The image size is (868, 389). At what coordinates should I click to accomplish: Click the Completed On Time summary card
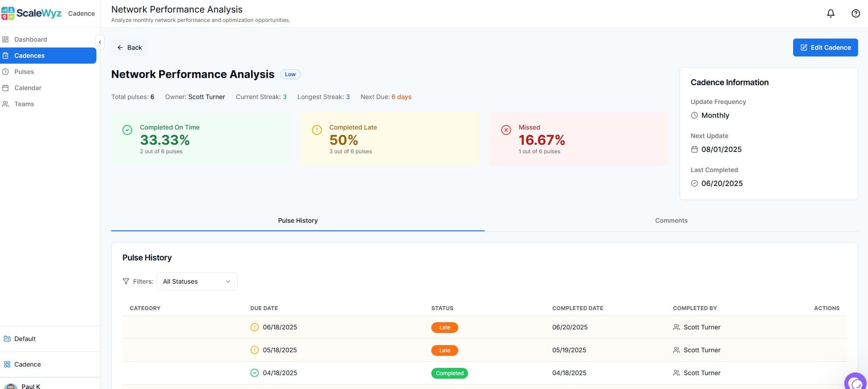point(200,139)
